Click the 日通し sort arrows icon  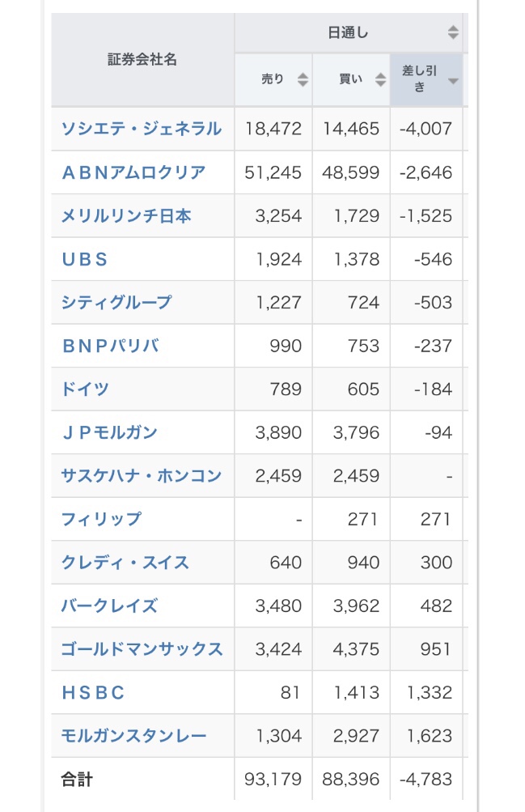tap(453, 32)
